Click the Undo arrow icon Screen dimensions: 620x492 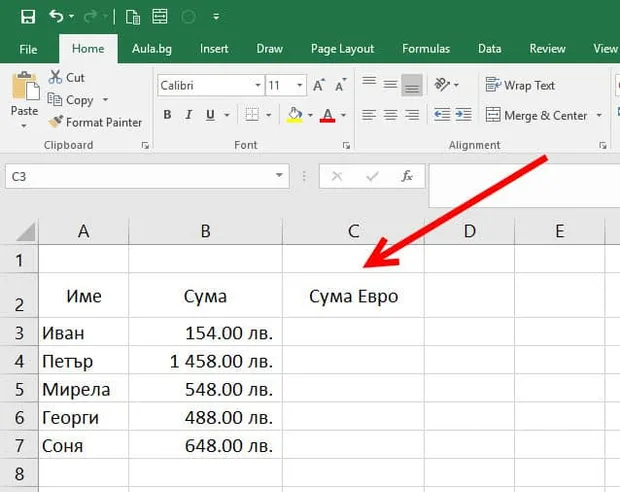coord(57,16)
